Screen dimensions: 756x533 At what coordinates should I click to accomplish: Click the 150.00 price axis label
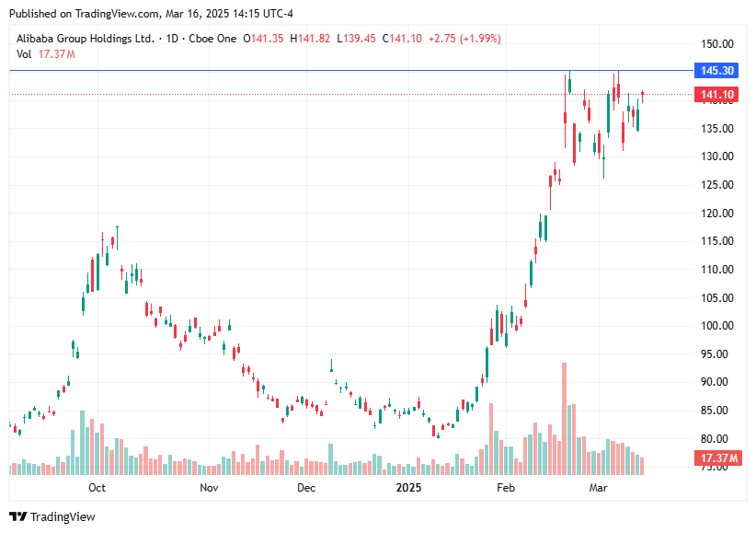(x=717, y=44)
